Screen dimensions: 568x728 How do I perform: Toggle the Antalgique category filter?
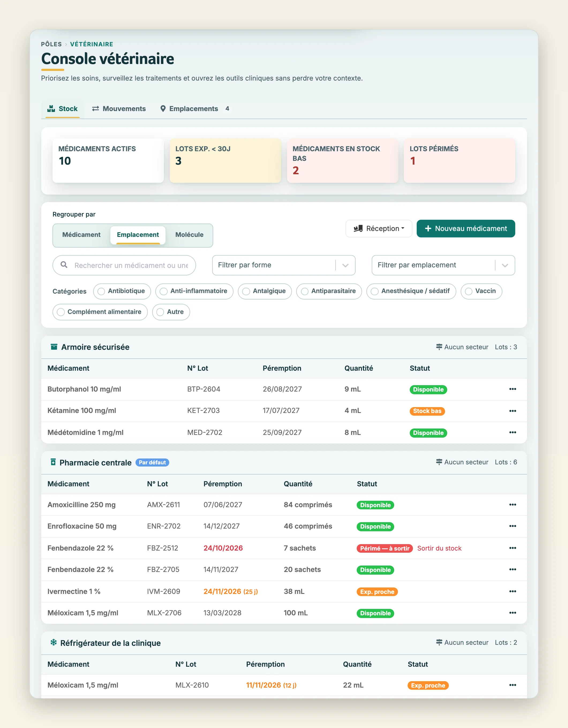point(265,291)
